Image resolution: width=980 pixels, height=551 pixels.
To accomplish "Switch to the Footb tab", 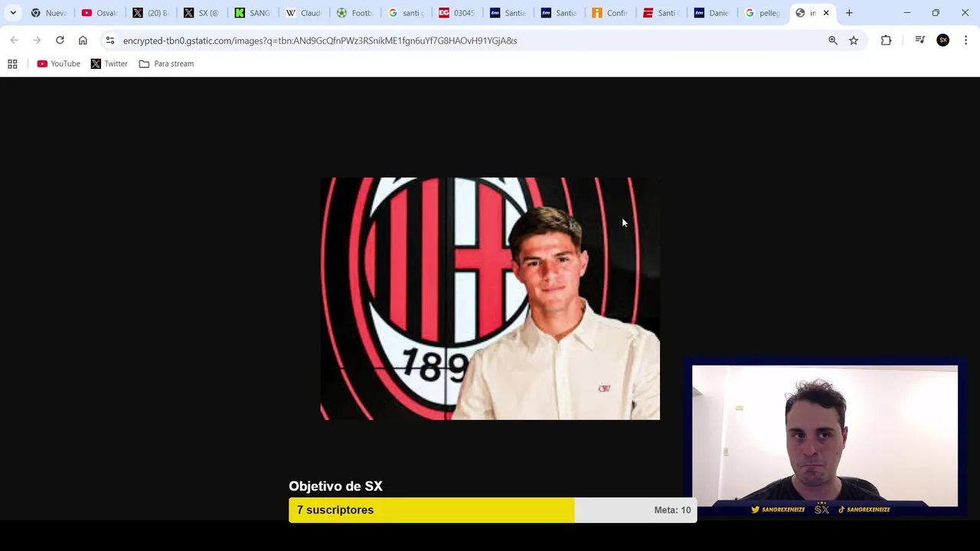I will [355, 13].
